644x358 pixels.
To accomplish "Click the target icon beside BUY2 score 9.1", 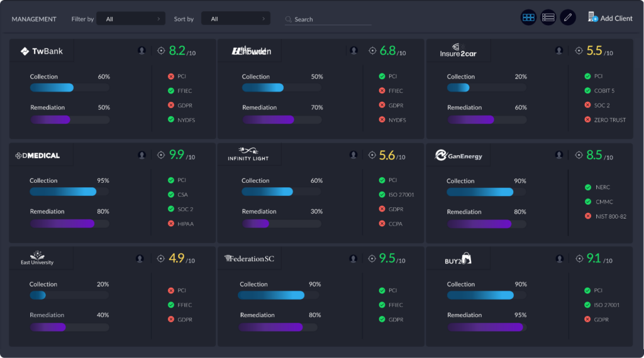I will (x=579, y=258).
